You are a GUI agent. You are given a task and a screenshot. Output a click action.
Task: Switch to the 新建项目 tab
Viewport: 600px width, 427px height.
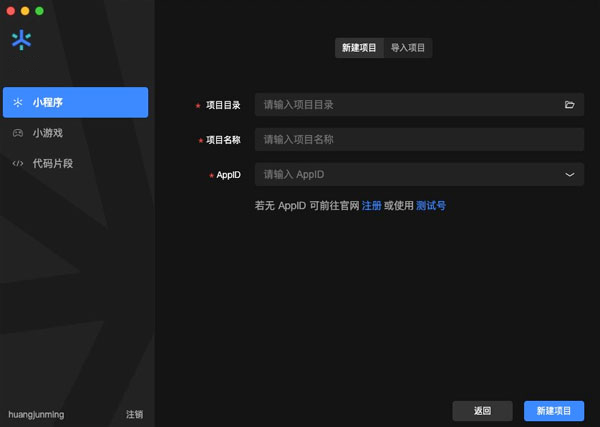359,48
